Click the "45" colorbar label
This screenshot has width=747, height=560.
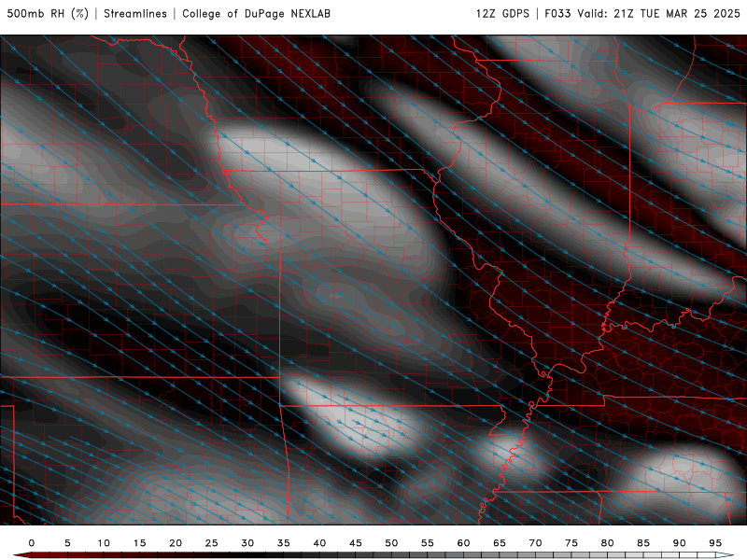click(356, 543)
